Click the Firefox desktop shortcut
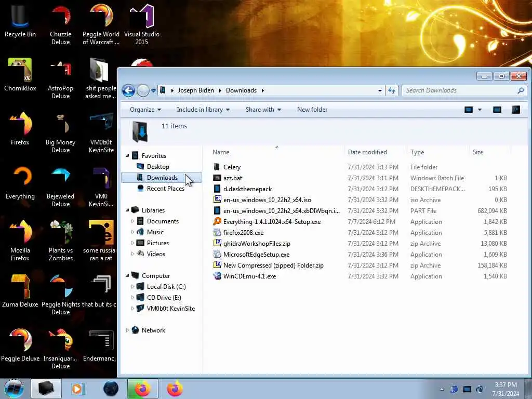Image resolution: width=532 pixels, height=399 pixels. point(20,129)
